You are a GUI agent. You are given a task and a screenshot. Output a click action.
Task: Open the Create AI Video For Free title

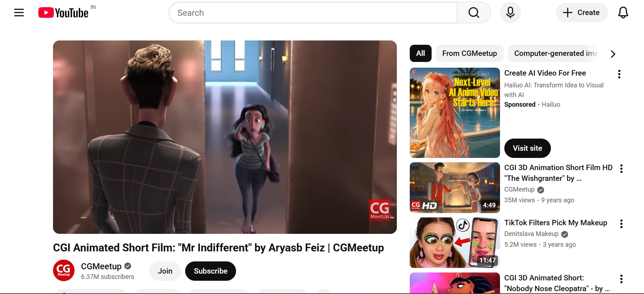545,73
